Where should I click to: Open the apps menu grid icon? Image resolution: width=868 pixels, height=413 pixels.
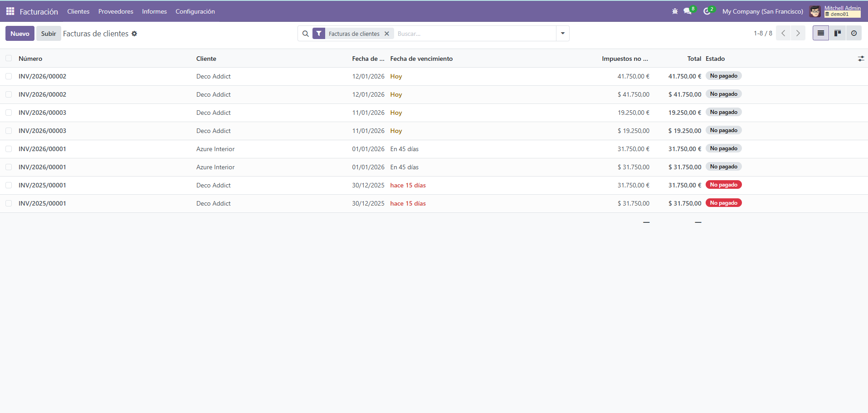(10, 11)
